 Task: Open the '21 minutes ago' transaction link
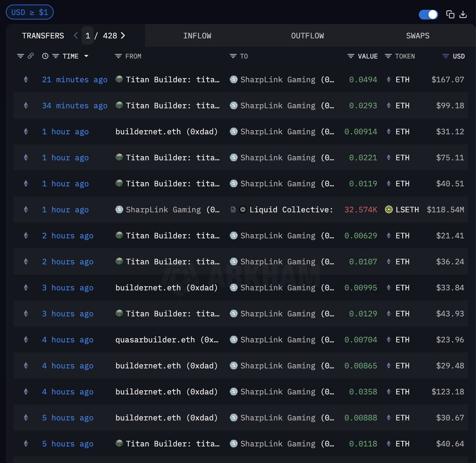(75, 80)
